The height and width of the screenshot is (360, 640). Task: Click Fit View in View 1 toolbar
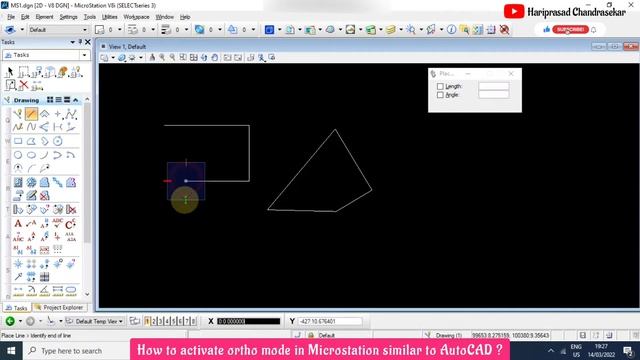click(193, 58)
